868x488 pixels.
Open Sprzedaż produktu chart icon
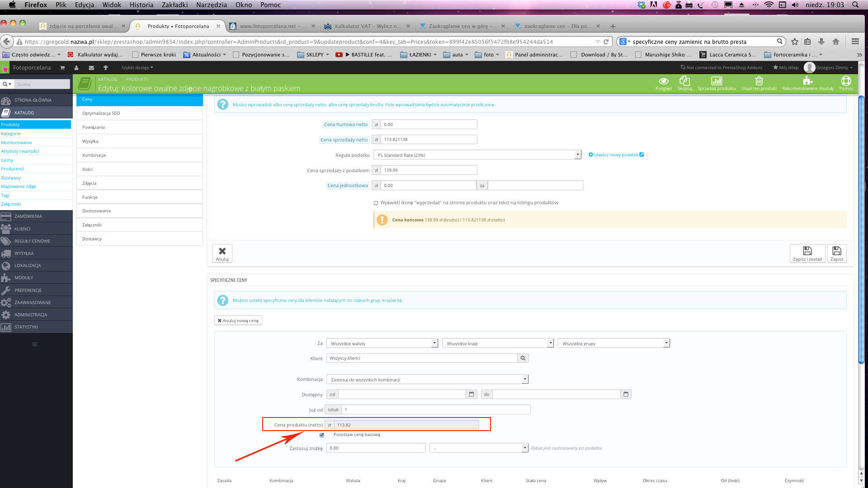pos(716,82)
